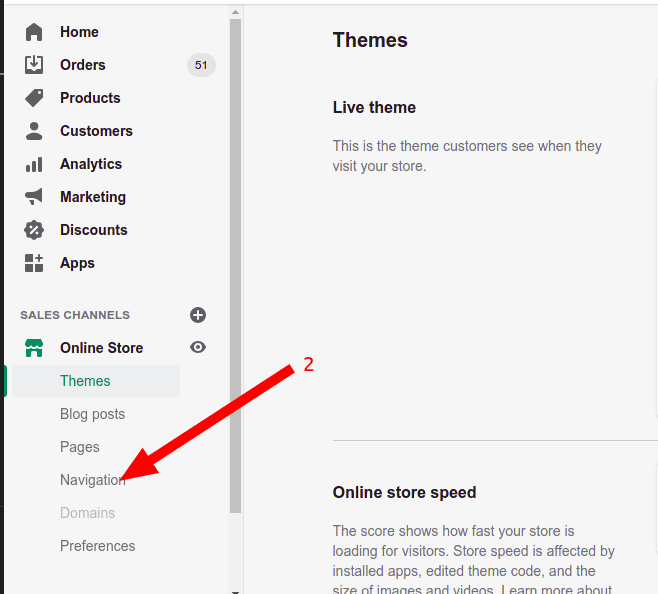Click the sidebar vertical scrollbar
Screen dimensions: 658x594
(x=236, y=260)
